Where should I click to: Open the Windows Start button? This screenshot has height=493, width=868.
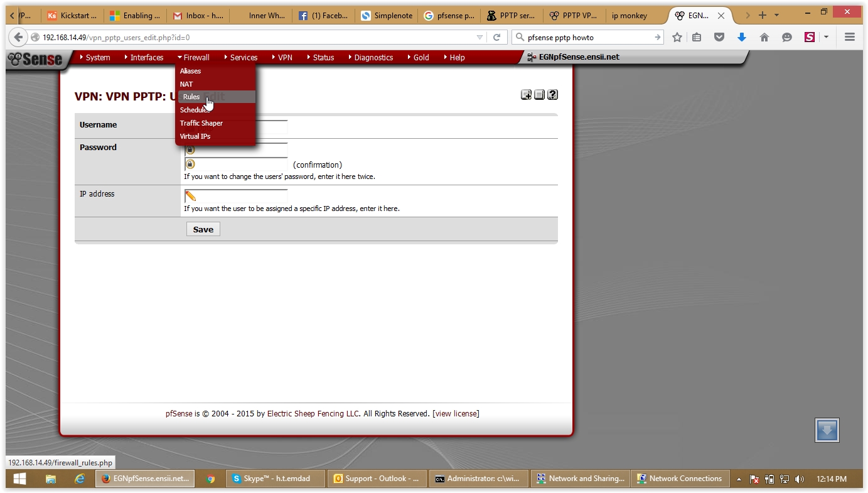[19, 479]
